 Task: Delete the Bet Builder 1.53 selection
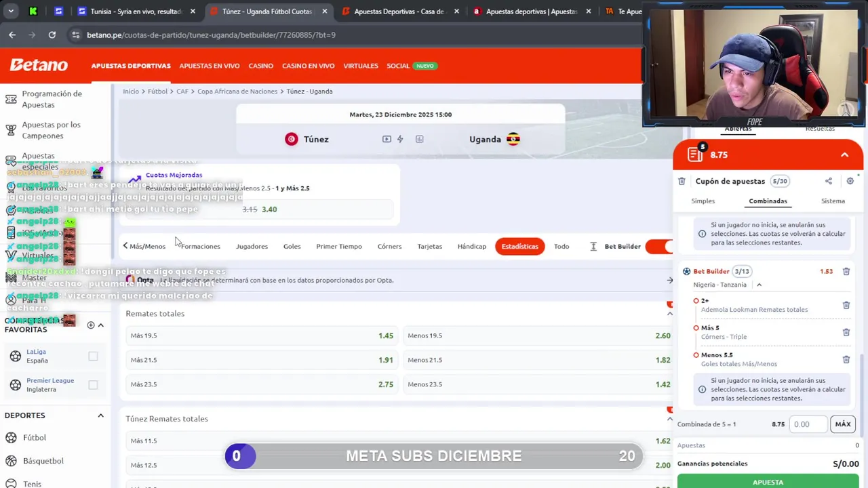pyautogui.click(x=846, y=271)
